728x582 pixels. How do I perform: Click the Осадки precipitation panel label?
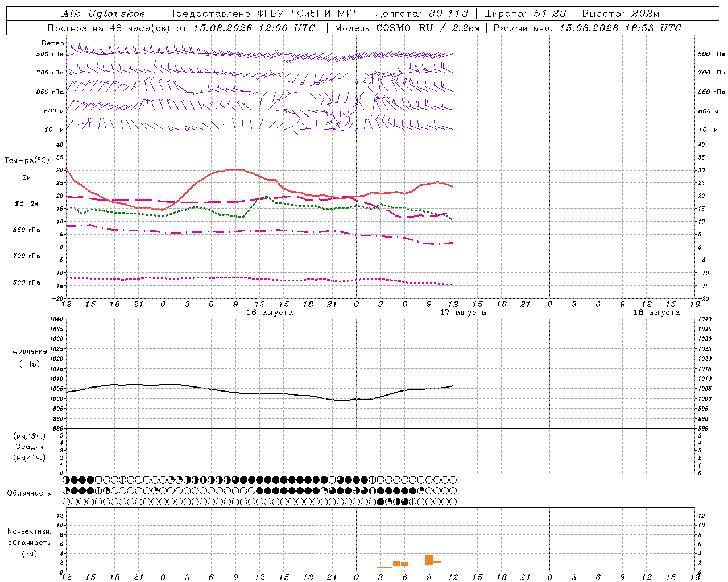[x=30, y=447]
